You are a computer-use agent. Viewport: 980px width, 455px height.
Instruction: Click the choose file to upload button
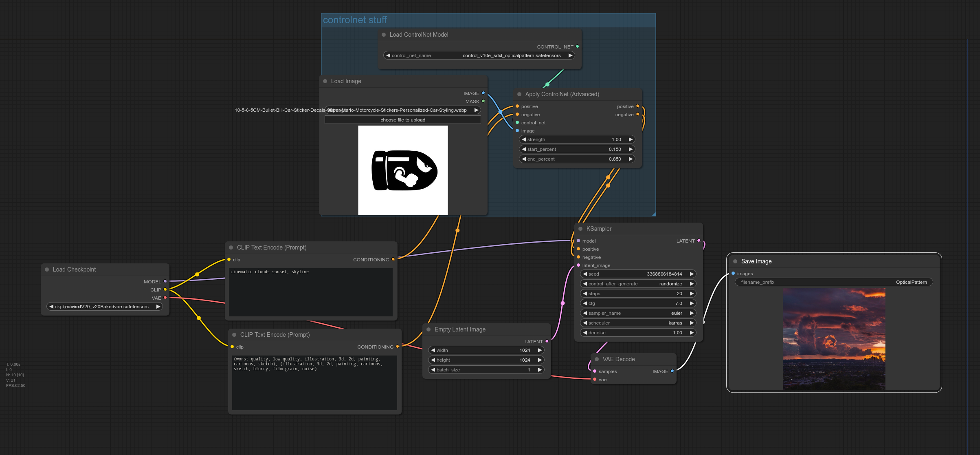coord(402,119)
